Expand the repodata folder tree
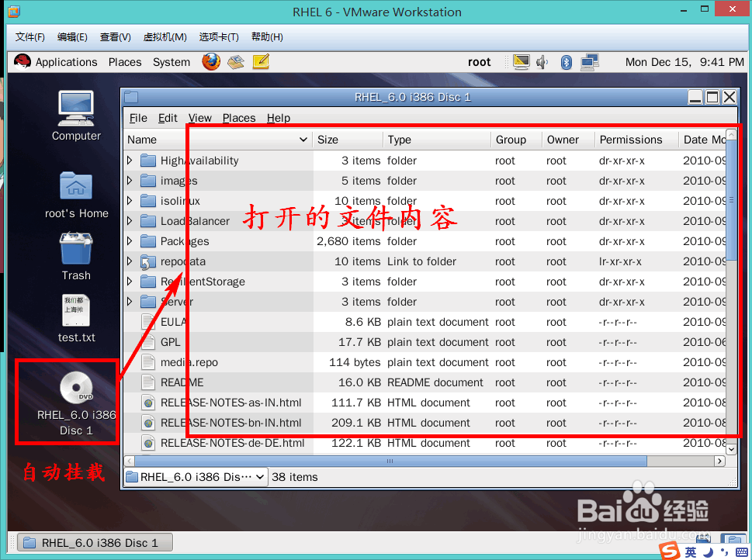Screen dimensions: 752x560 tap(130, 261)
